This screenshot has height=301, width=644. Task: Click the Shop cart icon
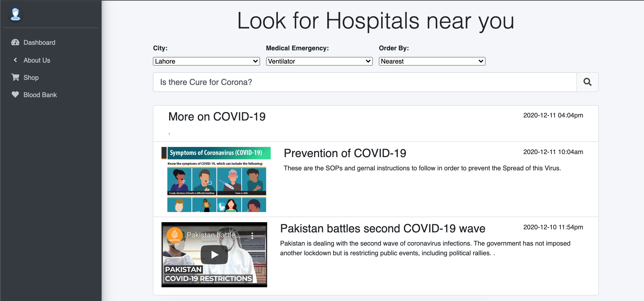(15, 77)
